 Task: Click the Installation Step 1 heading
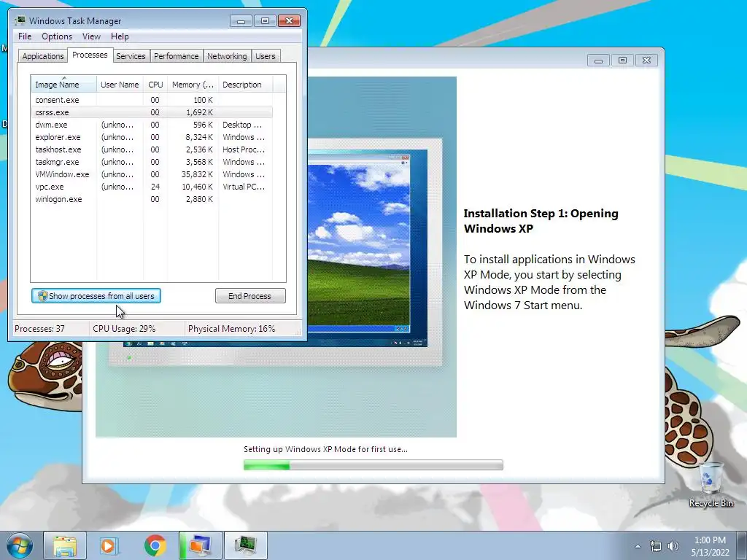[x=541, y=221]
